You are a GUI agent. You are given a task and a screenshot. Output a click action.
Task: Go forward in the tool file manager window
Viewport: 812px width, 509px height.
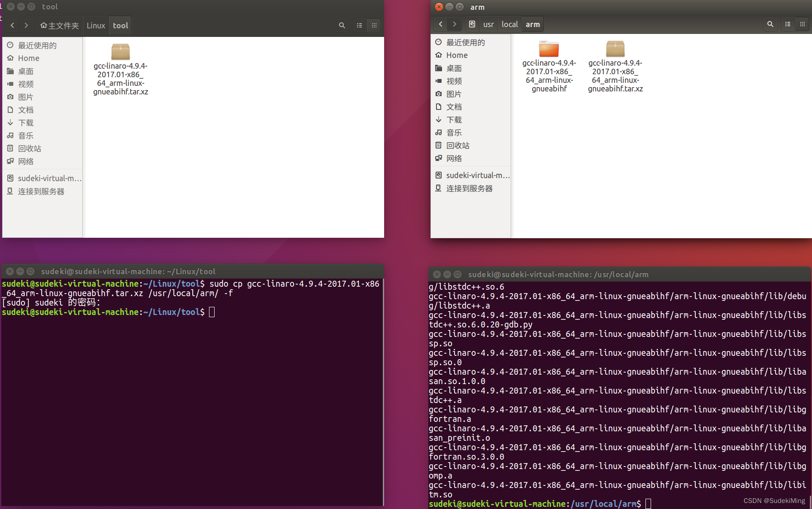26,25
